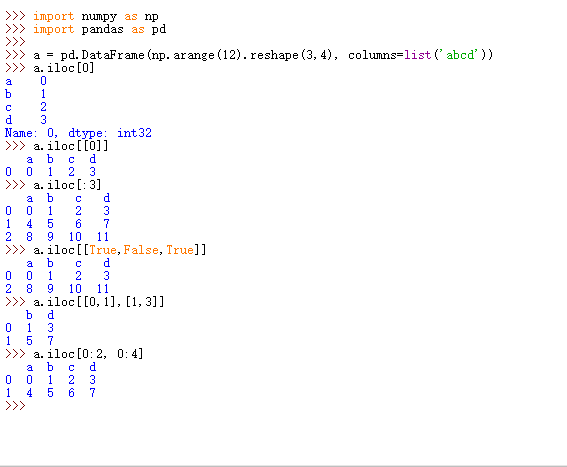Click the "int32" dtype text
567x467 pixels.
pyautogui.click(x=134, y=133)
